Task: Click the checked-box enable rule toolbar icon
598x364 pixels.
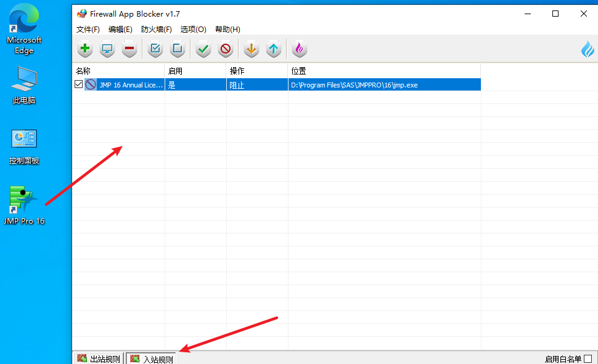Action: tap(155, 49)
